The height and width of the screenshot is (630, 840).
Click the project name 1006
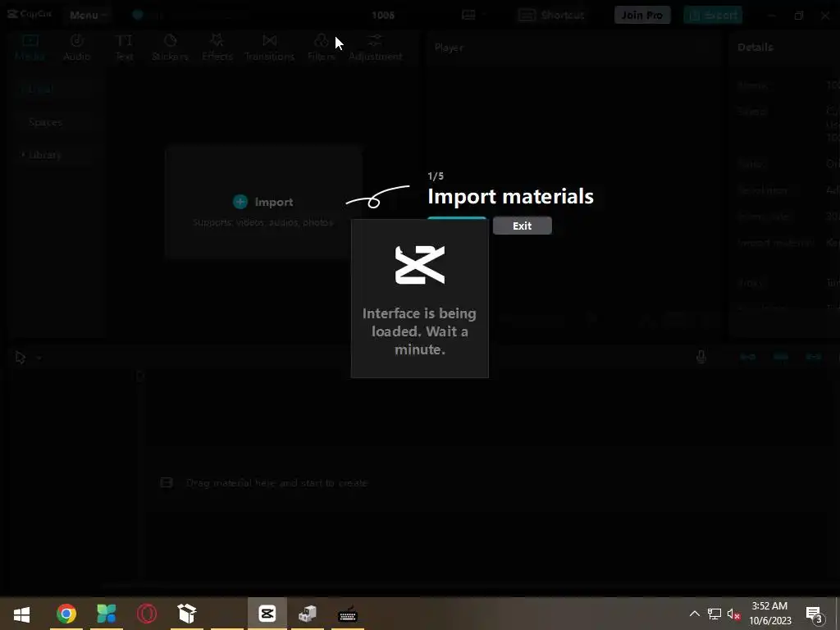tap(383, 15)
